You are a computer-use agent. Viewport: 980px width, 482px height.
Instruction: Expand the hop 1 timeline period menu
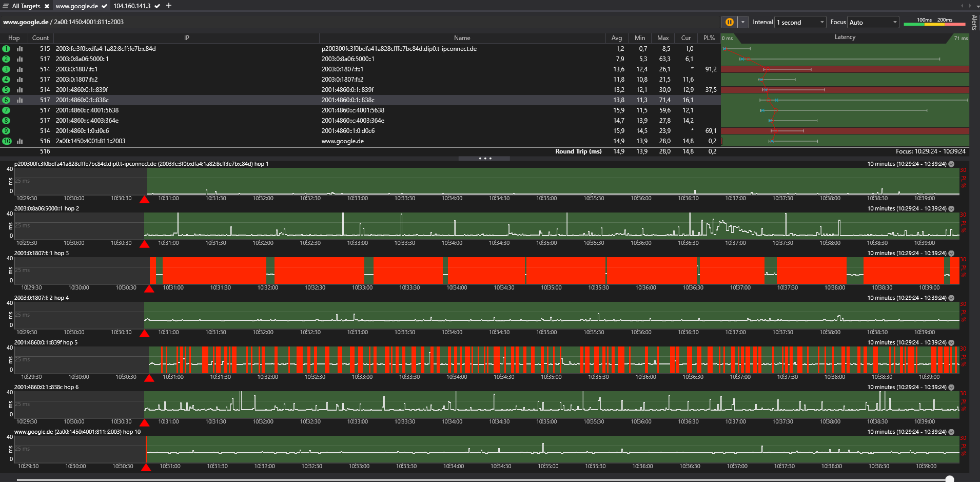(x=951, y=164)
